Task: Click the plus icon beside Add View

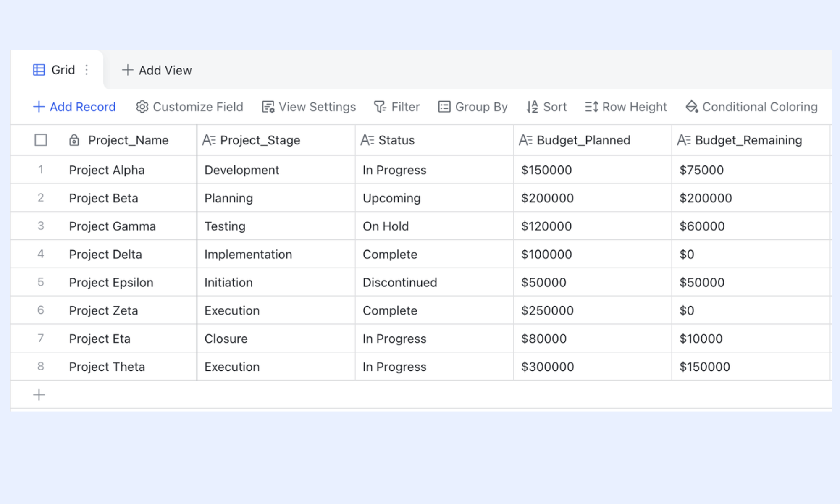Action: (x=127, y=70)
